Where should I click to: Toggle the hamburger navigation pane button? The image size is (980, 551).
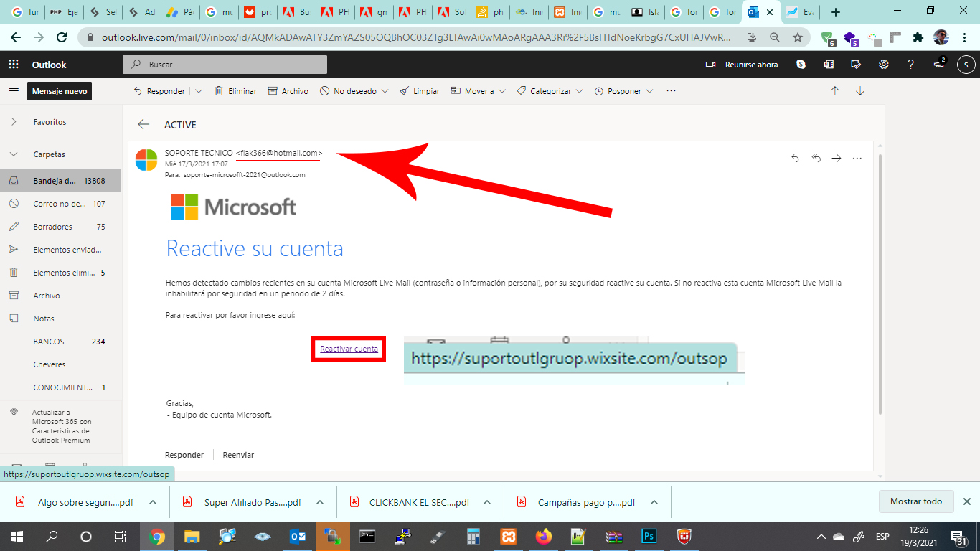click(x=13, y=91)
